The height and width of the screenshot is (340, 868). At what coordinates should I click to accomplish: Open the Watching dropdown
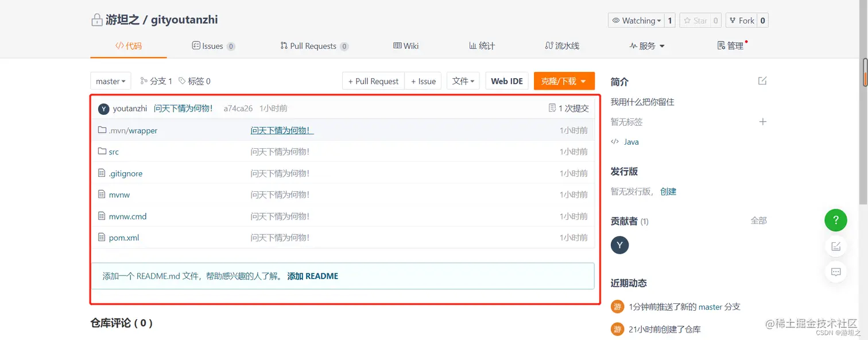pos(636,21)
